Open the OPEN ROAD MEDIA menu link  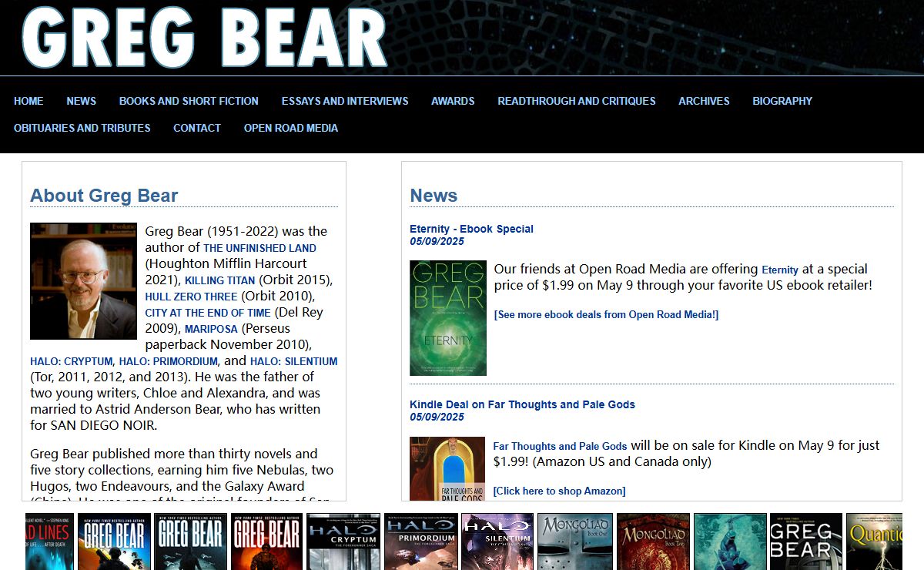(291, 128)
